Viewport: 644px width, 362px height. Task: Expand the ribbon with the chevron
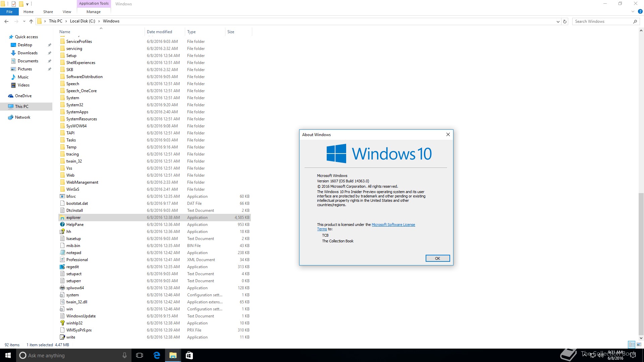click(633, 11)
